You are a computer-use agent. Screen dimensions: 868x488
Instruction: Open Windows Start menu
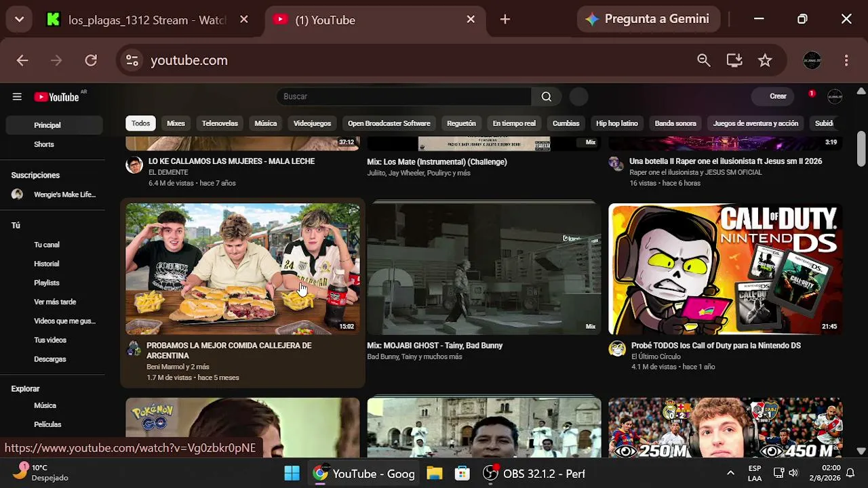point(292,473)
